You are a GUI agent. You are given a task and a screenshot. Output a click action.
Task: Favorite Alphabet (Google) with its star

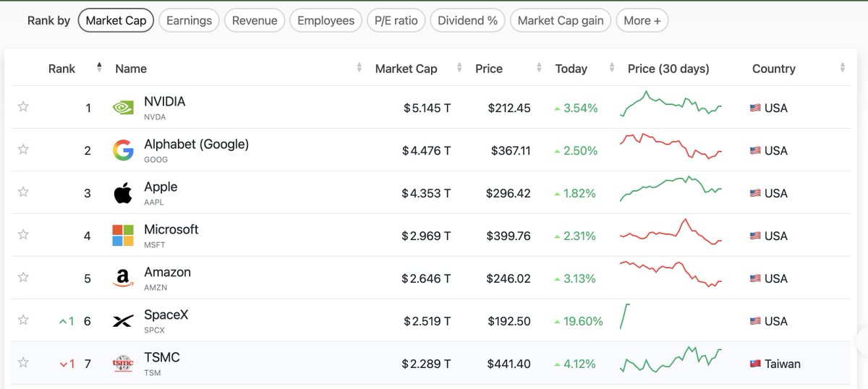[23, 150]
